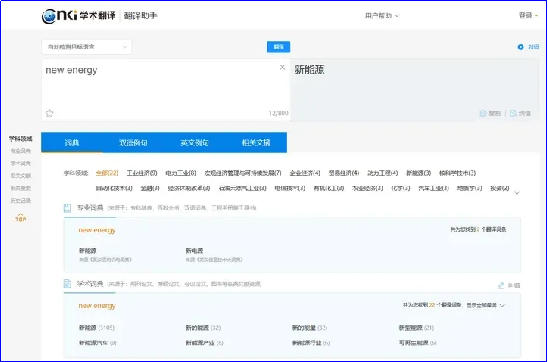Click 新的能源 (32) result
548x362 pixels.
203,328
